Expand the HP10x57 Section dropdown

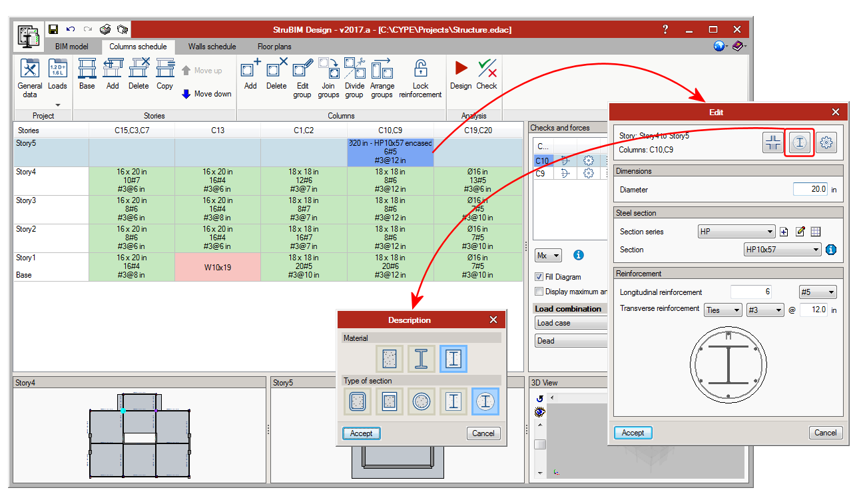coord(782,250)
